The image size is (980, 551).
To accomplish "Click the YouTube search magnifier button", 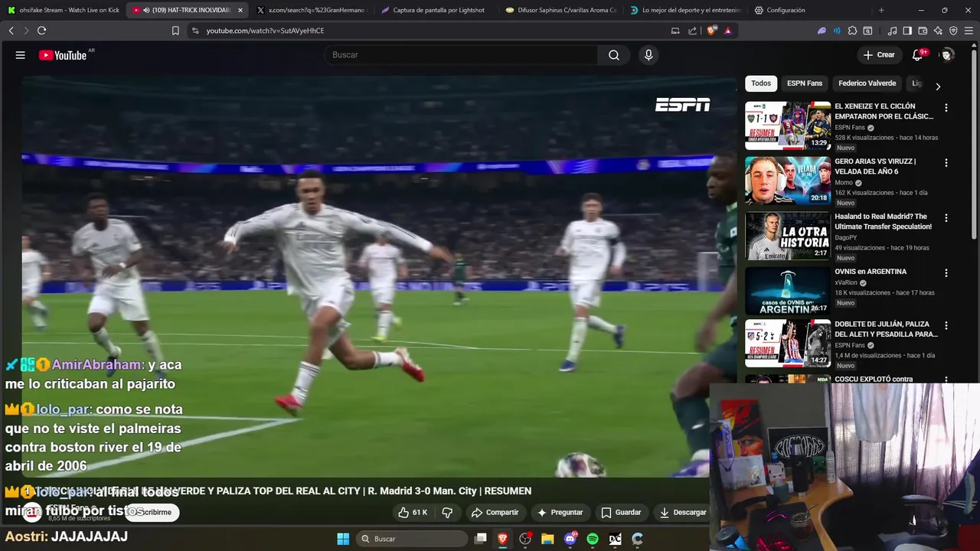I will point(614,55).
